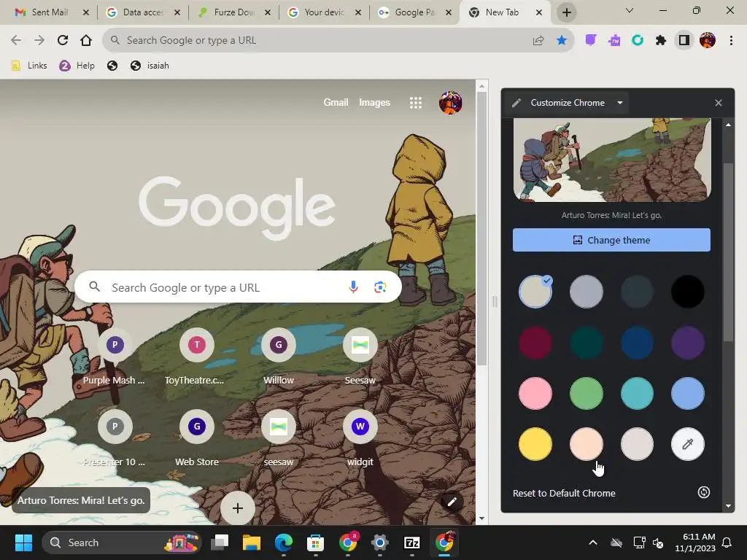Launch Microsoft Edge from the taskbar
Viewport: 747px width, 560px height.
coord(284,542)
